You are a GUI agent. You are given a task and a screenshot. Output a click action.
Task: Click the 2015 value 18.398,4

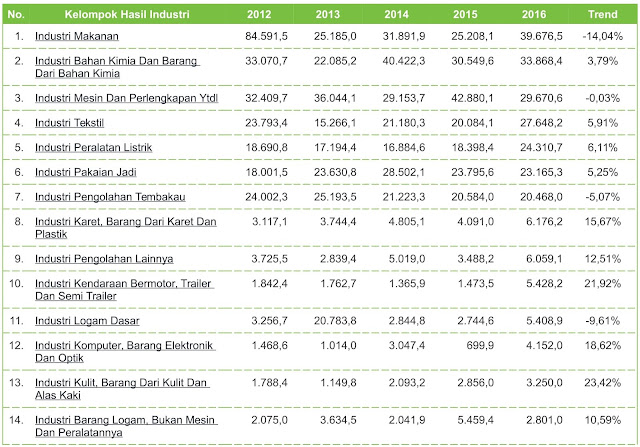tap(472, 147)
